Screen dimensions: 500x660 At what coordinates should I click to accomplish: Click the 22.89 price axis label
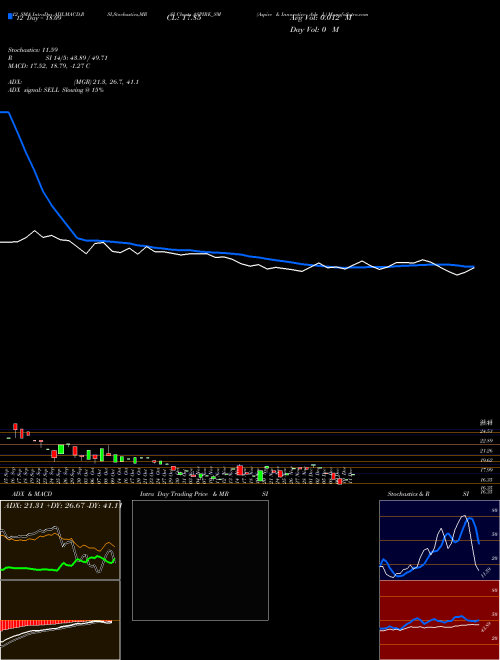pos(486,441)
